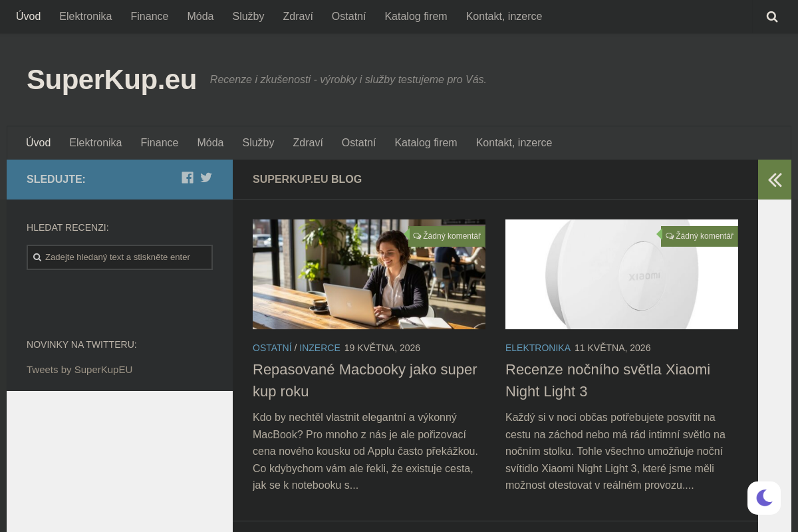Open Móda in secondary menu below header
The image size is (798, 532).
point(210,143)
